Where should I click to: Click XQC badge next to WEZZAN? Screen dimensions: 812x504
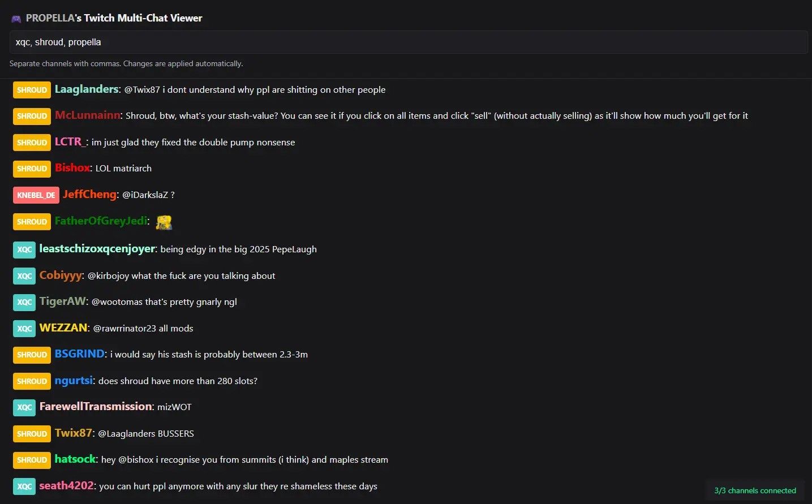24,329
